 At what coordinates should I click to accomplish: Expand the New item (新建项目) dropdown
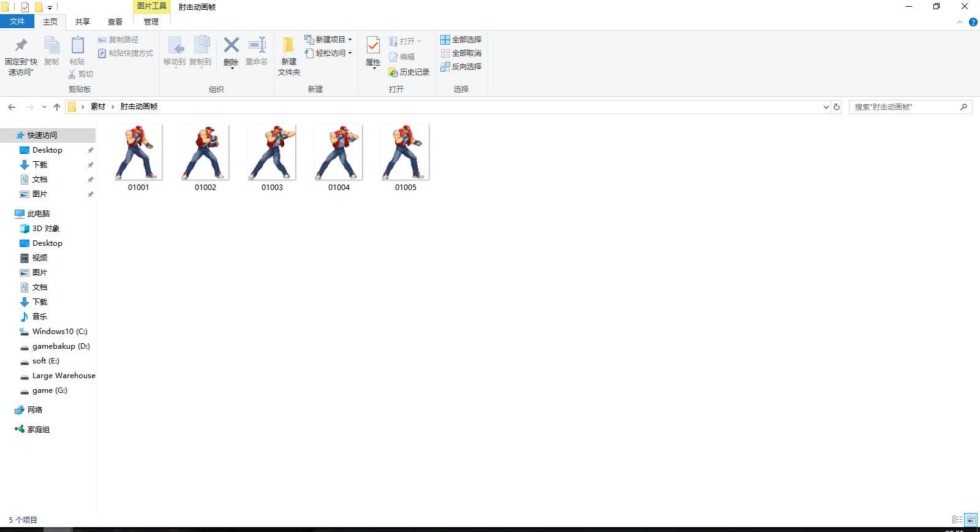click(x=350, y=40)
